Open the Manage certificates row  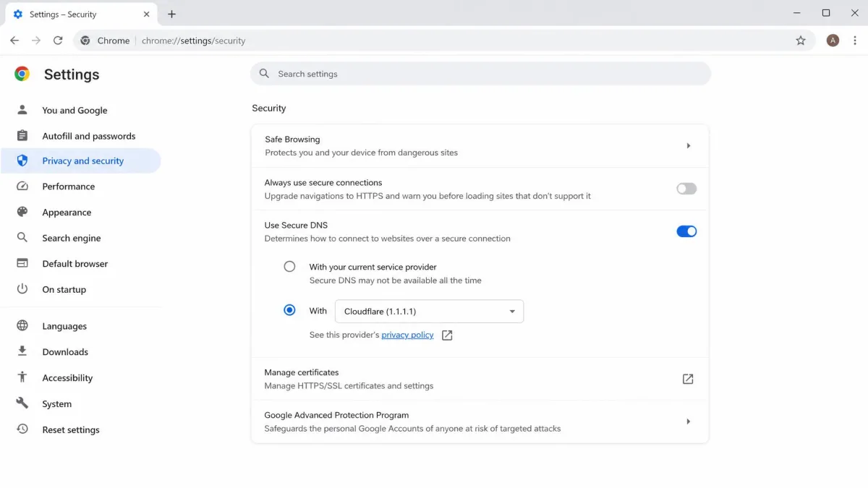(x=480, y=379)
